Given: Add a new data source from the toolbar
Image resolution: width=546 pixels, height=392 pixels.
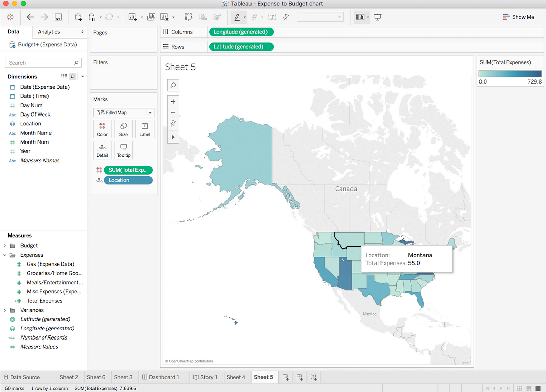Looking at the screenshot, I should point(78,17).
